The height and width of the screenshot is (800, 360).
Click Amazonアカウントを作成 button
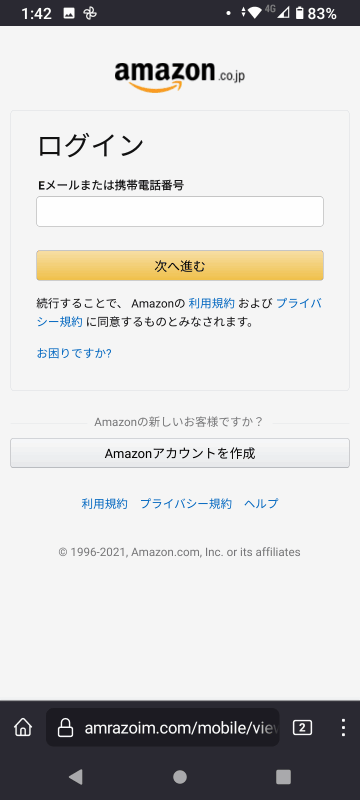180,453
